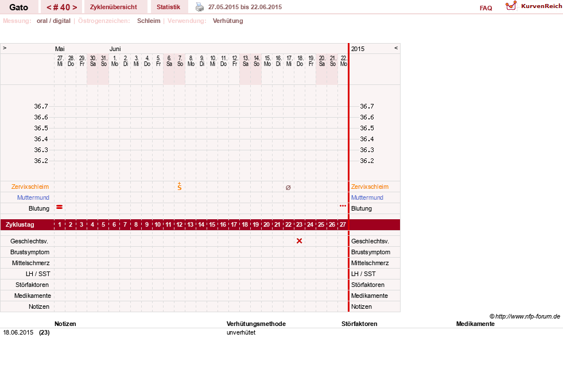
Task: Click the 22. Mo date header
Action: tap(344, 61)
